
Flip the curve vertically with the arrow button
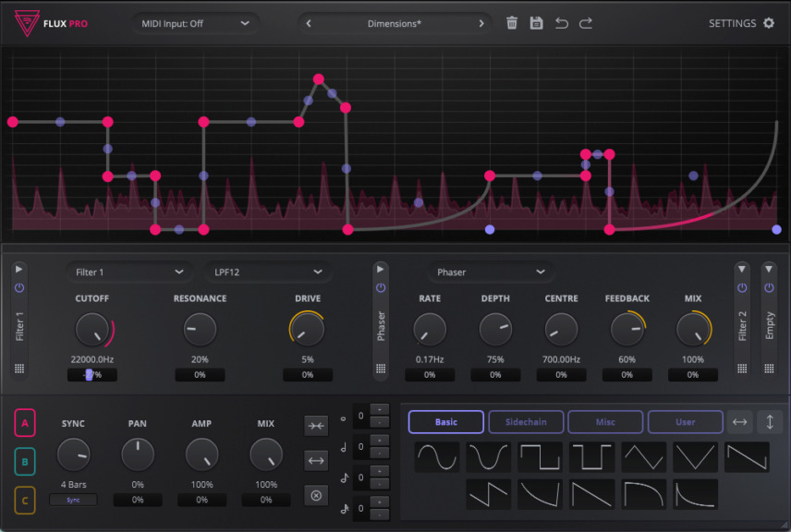(770, 422)
